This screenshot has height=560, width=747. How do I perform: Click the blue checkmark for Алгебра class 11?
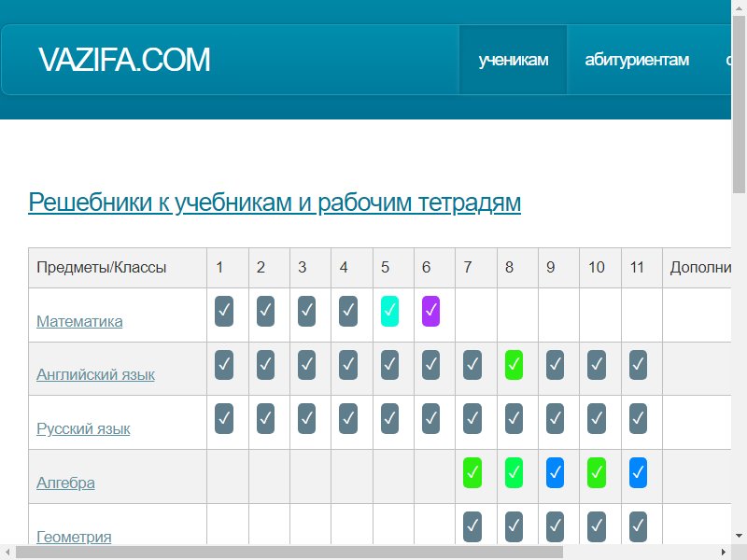pos(638,473)
